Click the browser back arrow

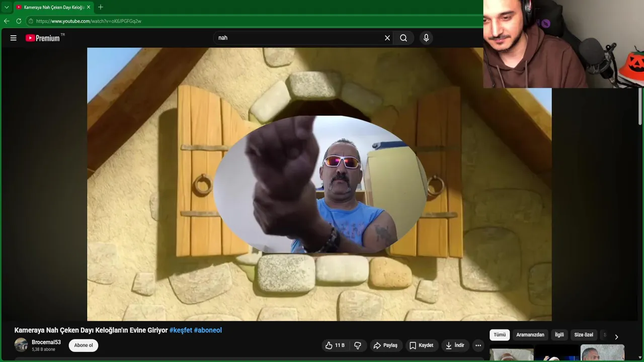7,21
